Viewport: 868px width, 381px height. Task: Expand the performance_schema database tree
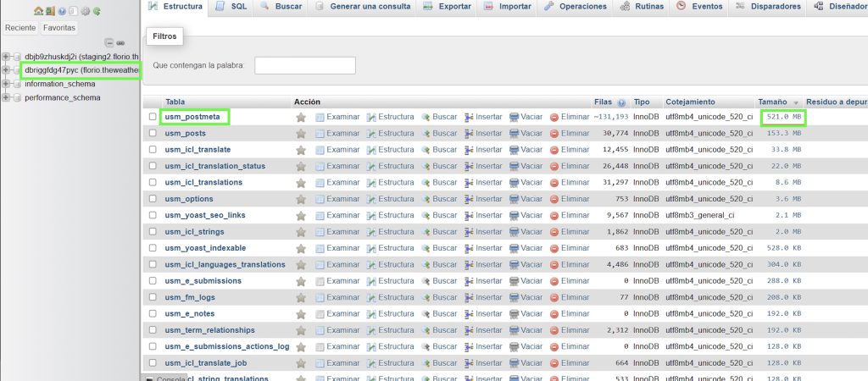[x=7, y=97]
